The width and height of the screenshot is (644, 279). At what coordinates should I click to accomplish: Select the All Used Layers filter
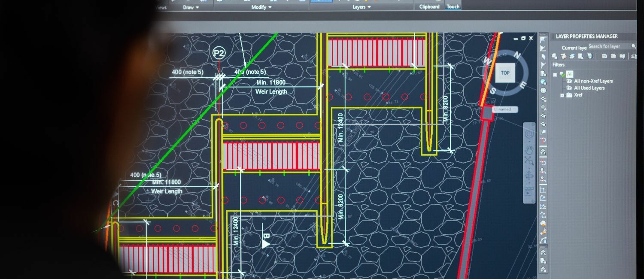coord(589,88)
